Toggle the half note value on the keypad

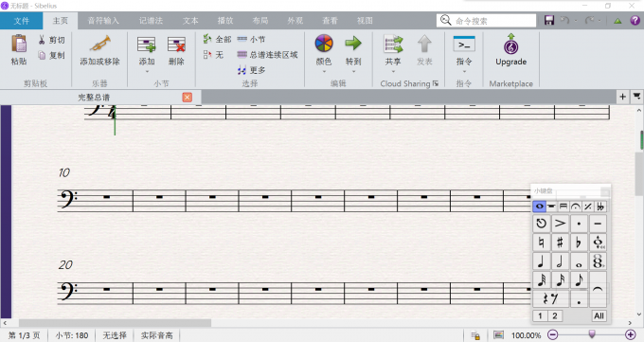(x=560, y=261)
